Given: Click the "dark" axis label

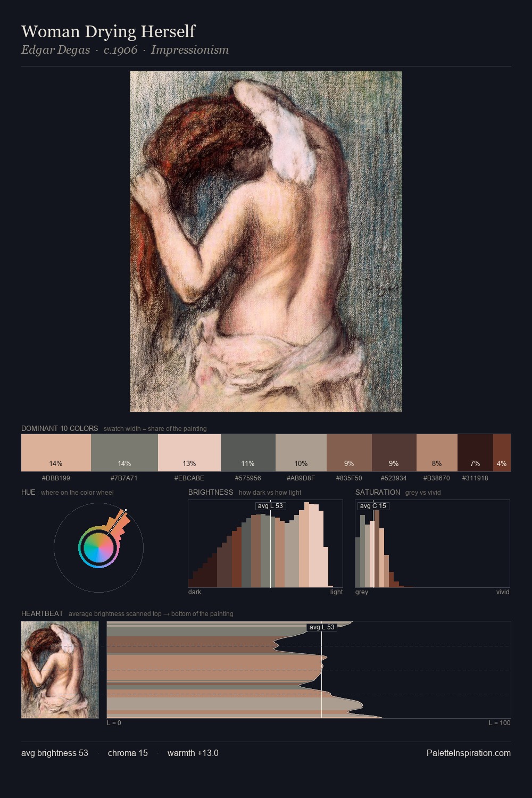Looking at the screenshot, I should (195, 592).
